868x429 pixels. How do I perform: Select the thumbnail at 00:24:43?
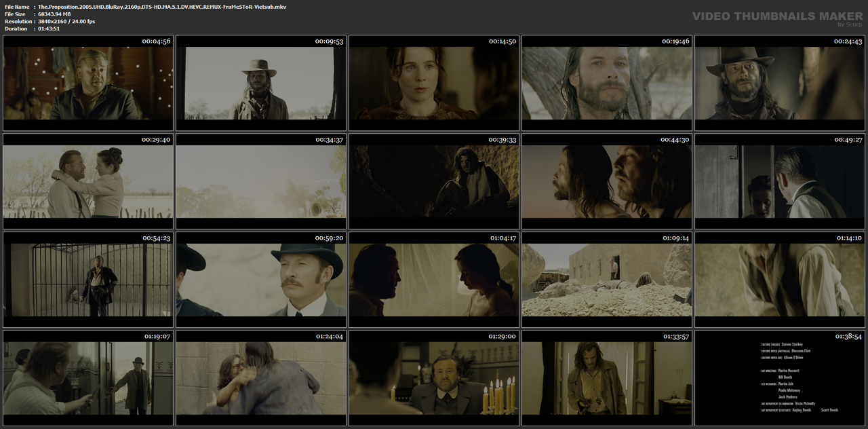pyautogui.click(x=780, y=83)
